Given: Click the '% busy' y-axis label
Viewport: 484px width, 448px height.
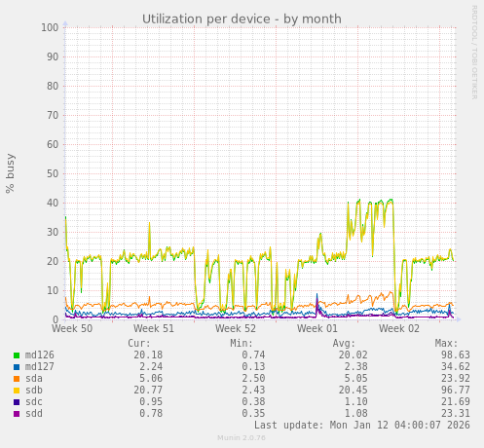Looking at the screenshot, I should point(10,173).
